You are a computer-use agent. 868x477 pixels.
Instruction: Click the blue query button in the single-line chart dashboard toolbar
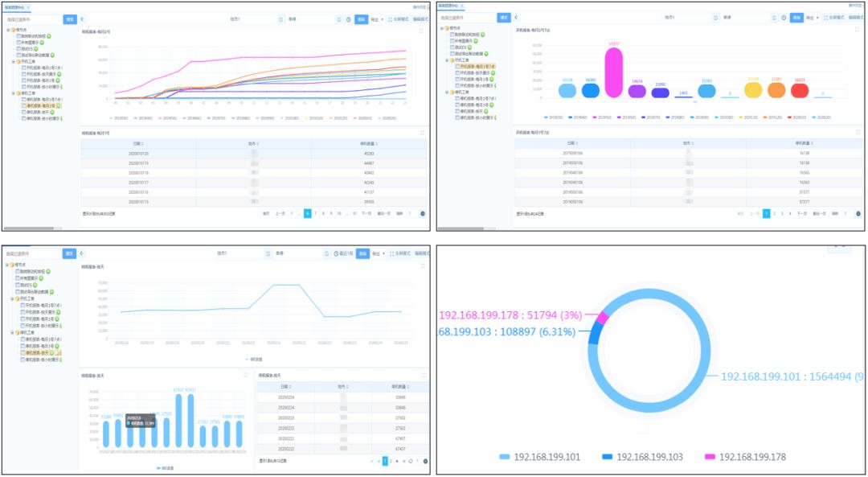[362, 253]
